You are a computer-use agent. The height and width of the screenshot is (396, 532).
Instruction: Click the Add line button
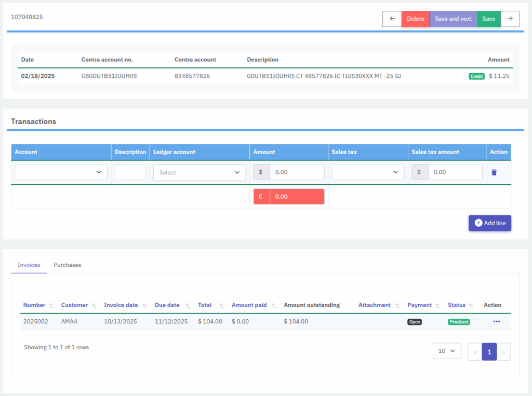(490, 223)
